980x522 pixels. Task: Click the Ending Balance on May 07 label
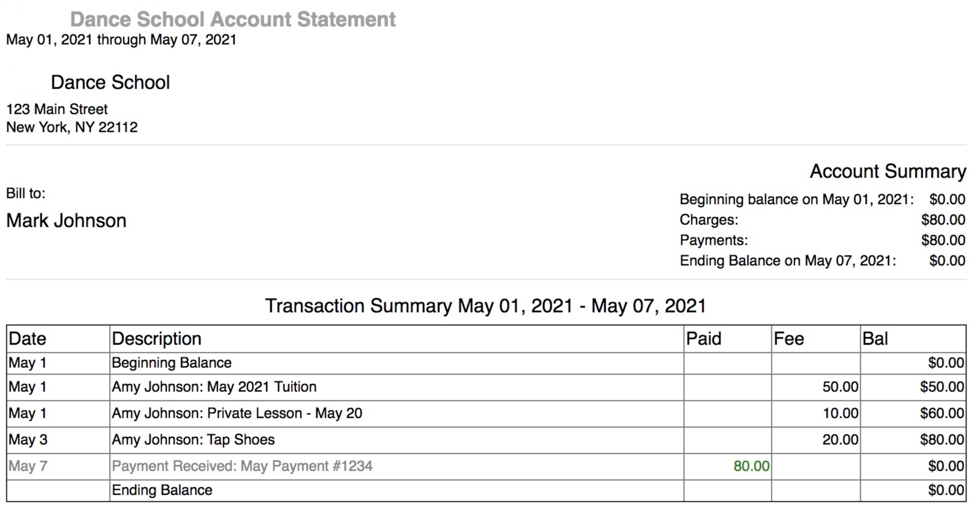788,261
